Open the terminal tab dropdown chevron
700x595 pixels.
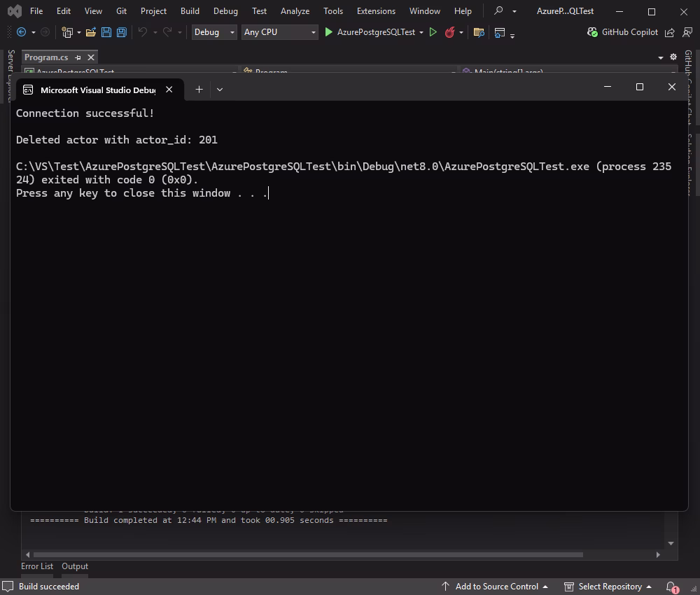point(219,89)
